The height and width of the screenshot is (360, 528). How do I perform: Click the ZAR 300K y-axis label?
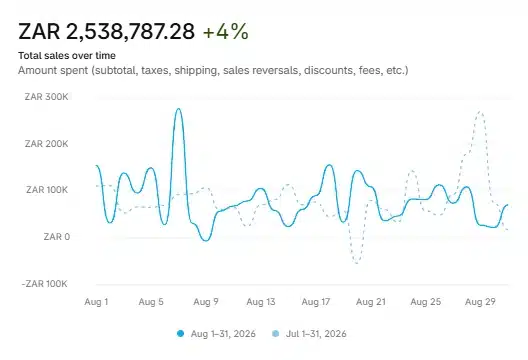46,97
